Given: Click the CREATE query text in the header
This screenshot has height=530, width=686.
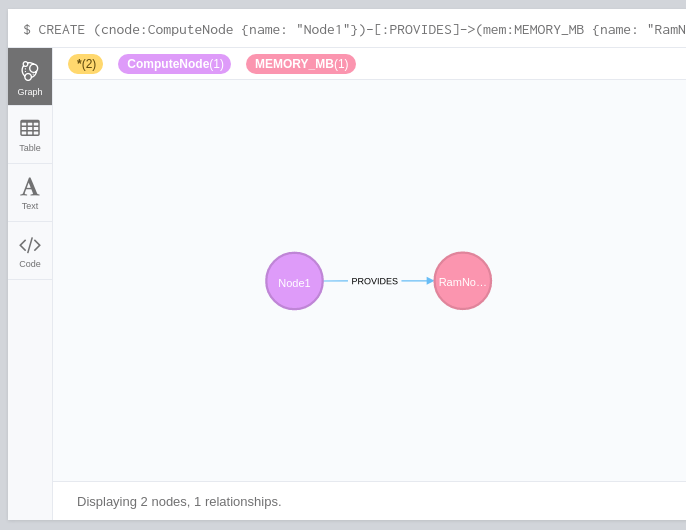Looking at the screenshot, I should (x=354, y=29).
